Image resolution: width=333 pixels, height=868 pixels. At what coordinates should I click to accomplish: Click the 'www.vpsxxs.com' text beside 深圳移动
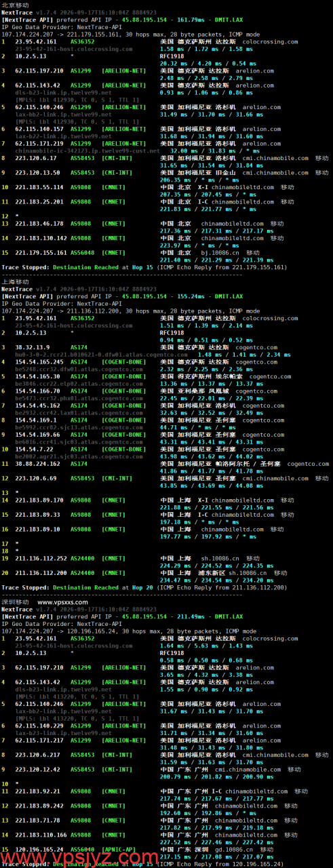[x=64, y=601]
